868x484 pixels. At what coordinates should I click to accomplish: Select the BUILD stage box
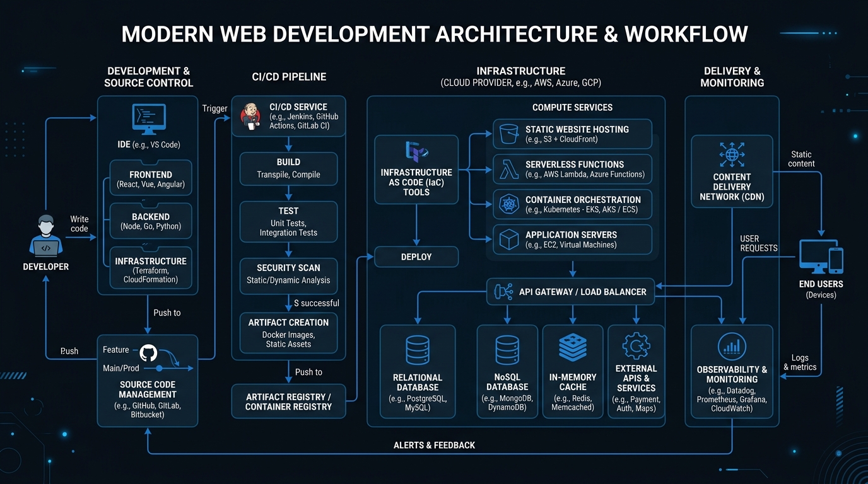tap(288, 168)
